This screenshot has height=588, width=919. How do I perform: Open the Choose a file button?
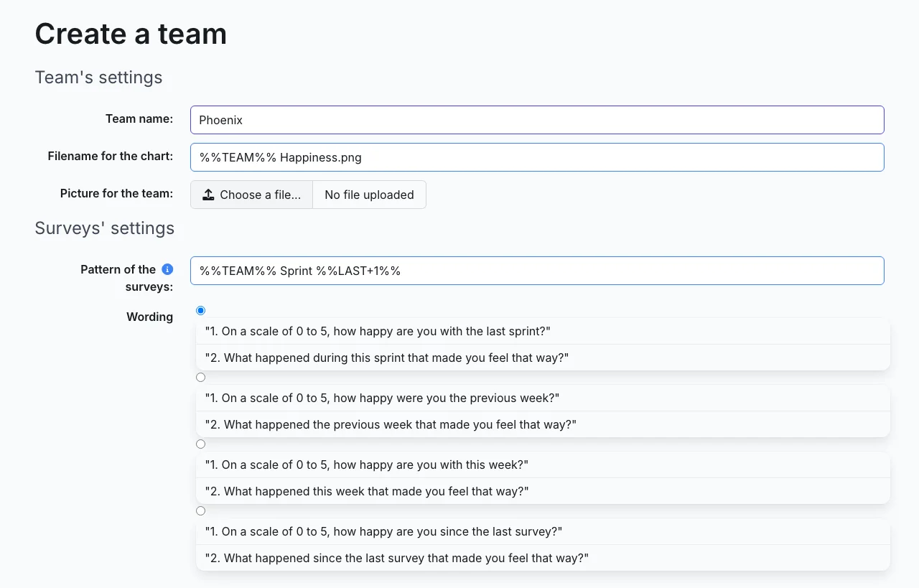[251, 195]
